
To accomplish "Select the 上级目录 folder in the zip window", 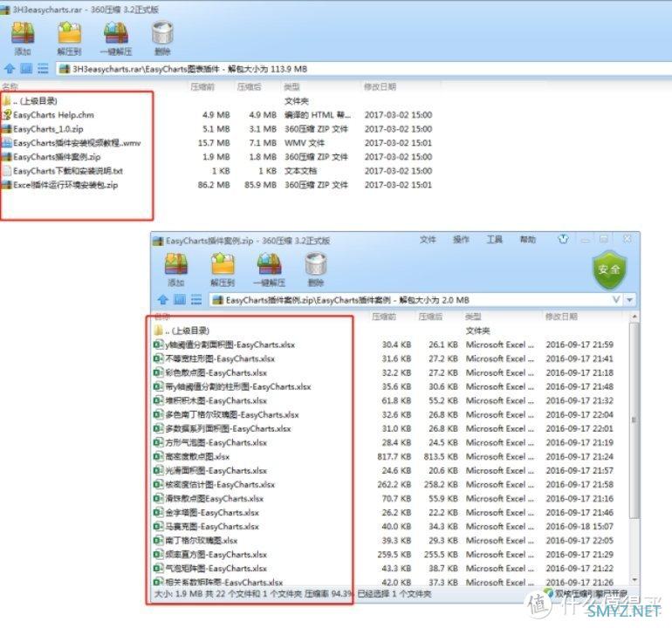I will point(182,331).
